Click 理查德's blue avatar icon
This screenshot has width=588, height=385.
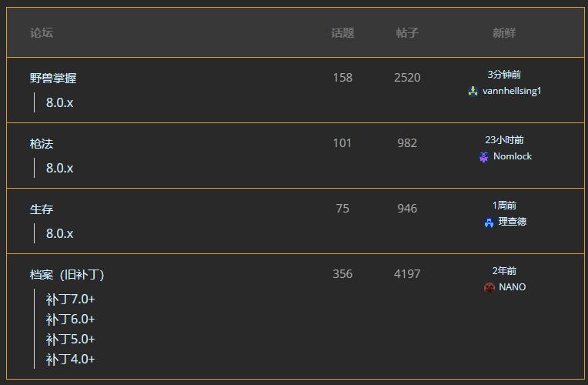click(x=489, y=222)
